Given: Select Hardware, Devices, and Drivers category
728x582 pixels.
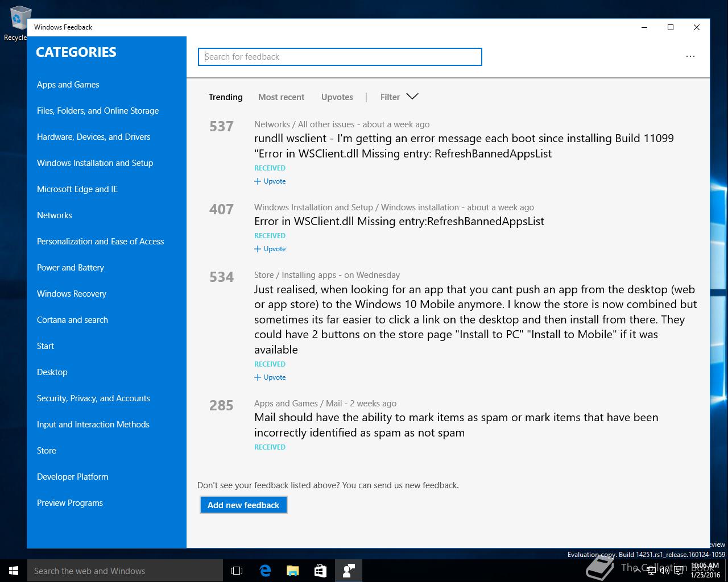Looking at the screenshot, I should coord(94,137).
